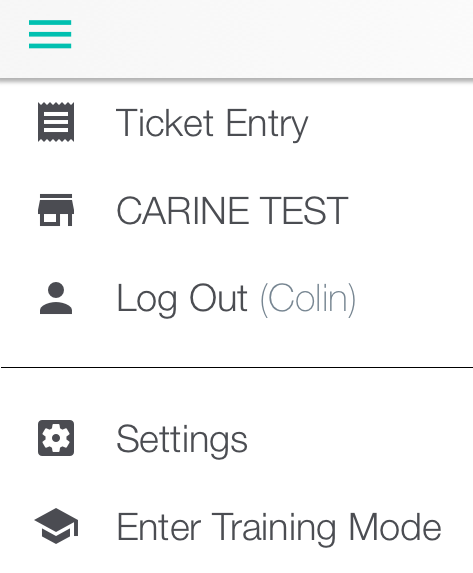Click the (Colin) username text
The image size is (473, 573).
[x=308, y=300]
